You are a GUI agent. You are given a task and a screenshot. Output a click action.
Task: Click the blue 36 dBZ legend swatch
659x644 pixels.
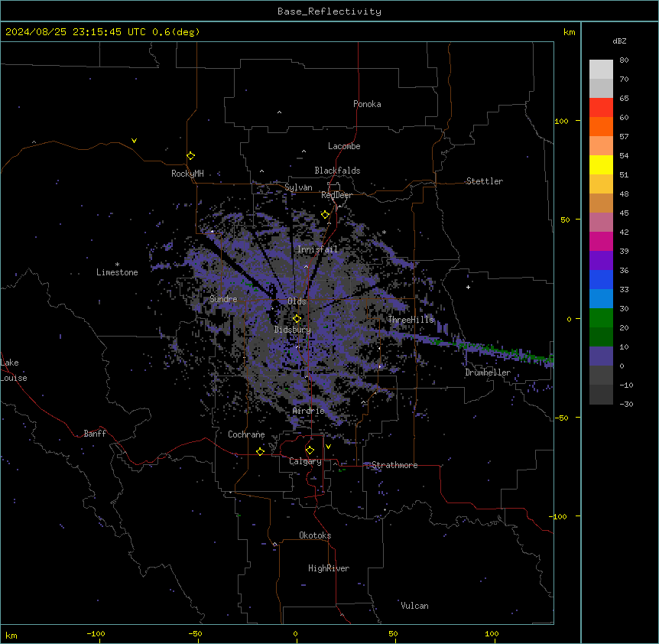[x=601, y=279]
